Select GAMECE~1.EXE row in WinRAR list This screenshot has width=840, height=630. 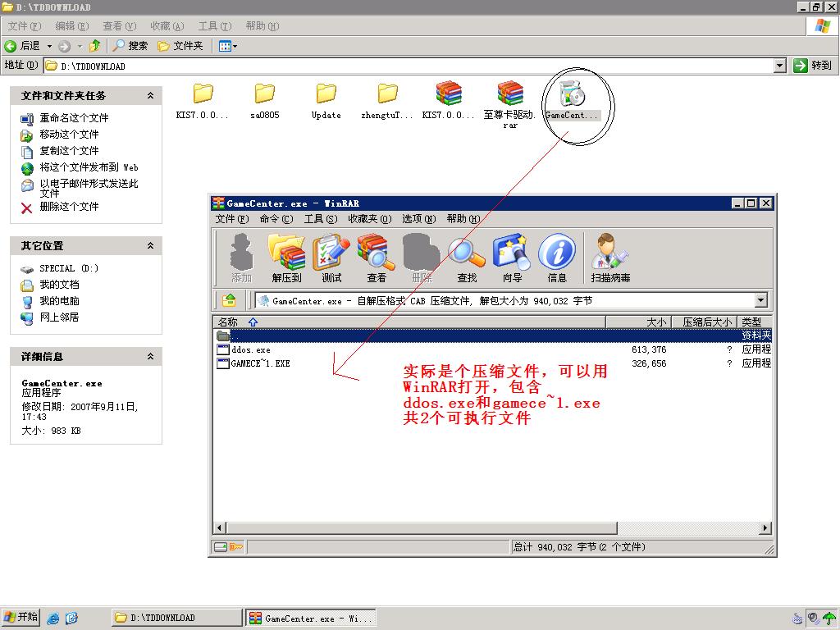pos(492,363)
